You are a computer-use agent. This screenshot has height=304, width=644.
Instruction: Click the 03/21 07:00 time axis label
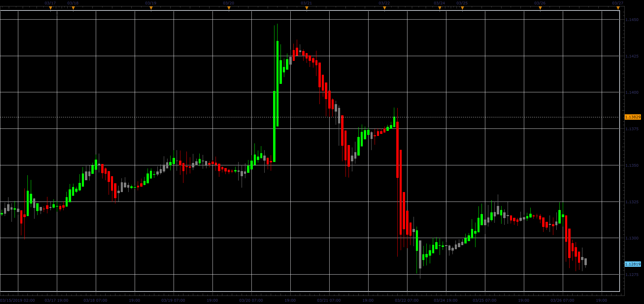tap(329, 300)
